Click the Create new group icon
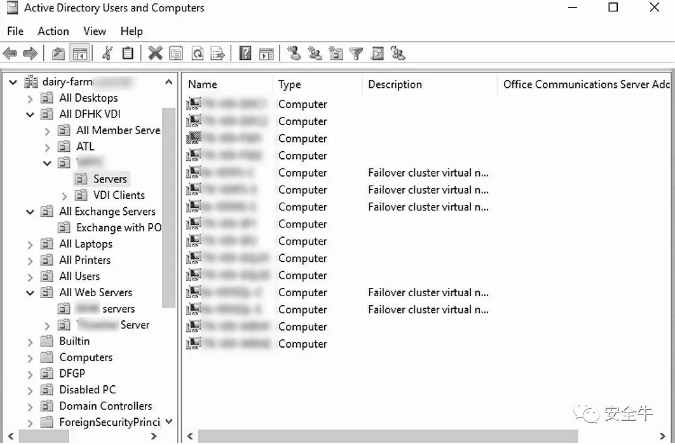 click(315, 53)
